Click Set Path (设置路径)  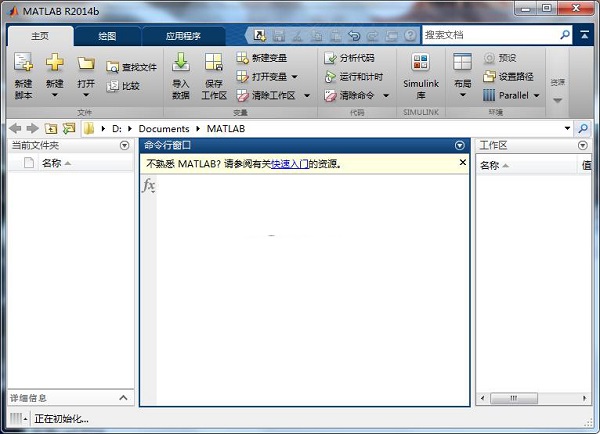point(508,77)
